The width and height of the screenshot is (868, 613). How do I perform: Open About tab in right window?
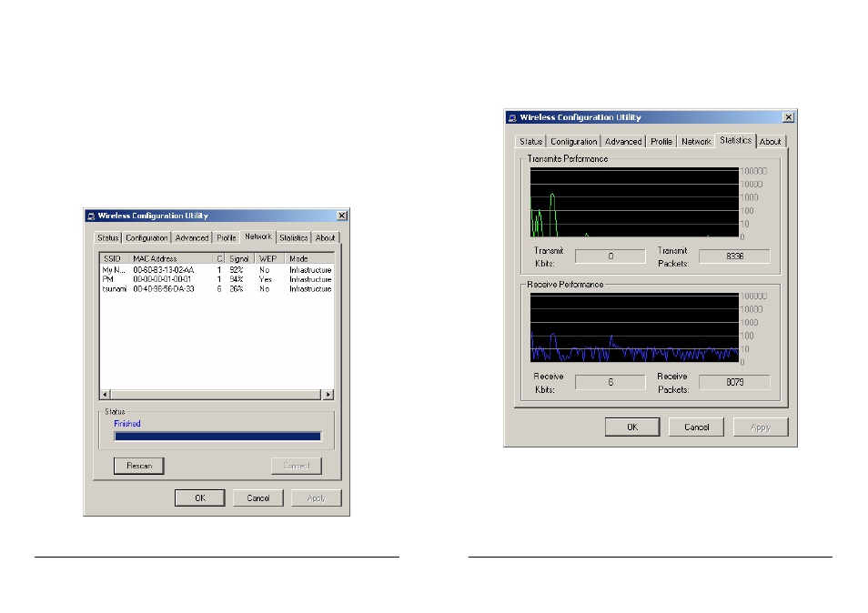click(x=771, y=142)
